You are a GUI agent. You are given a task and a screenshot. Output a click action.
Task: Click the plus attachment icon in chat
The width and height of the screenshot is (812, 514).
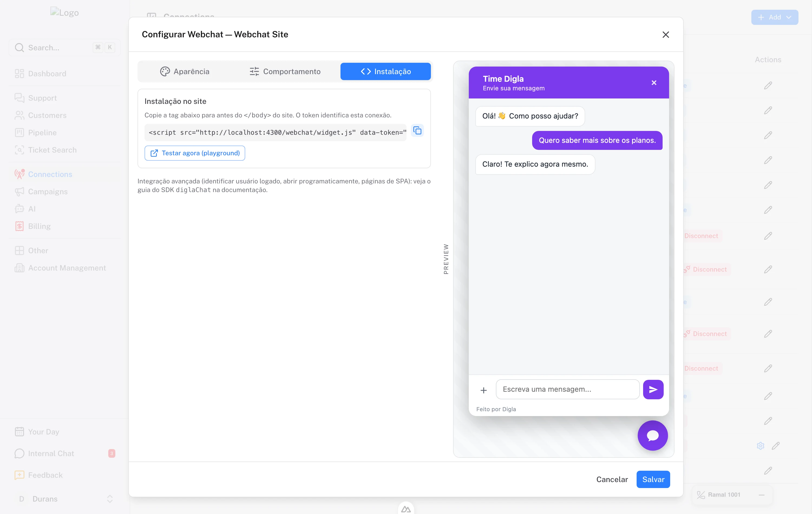tap(484, 390)
